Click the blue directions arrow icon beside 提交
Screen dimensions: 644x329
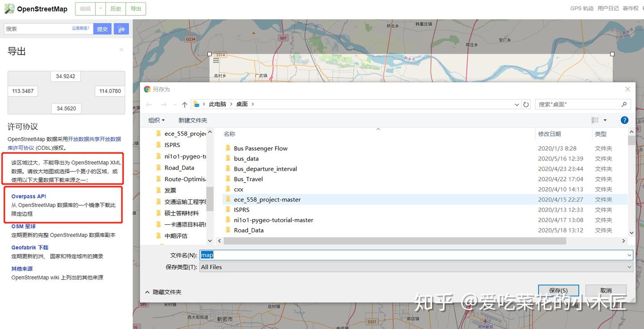click(x=121, y=29)
